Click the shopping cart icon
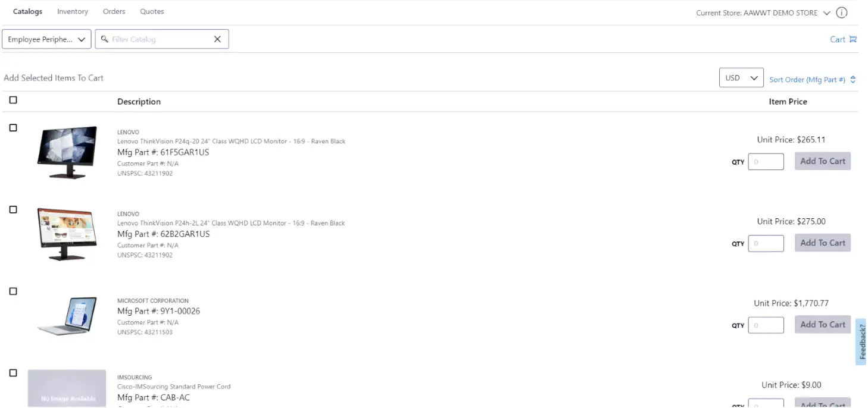 tap(853, 39)
